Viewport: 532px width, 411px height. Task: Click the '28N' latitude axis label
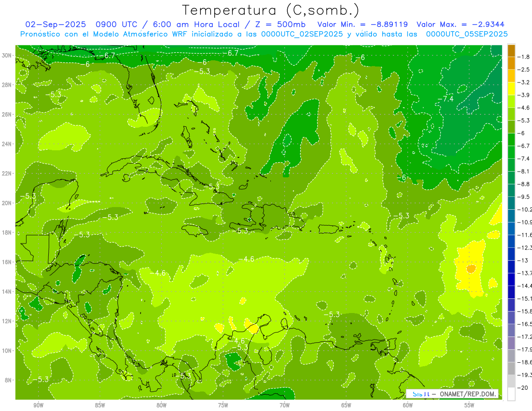click(7, 85)
